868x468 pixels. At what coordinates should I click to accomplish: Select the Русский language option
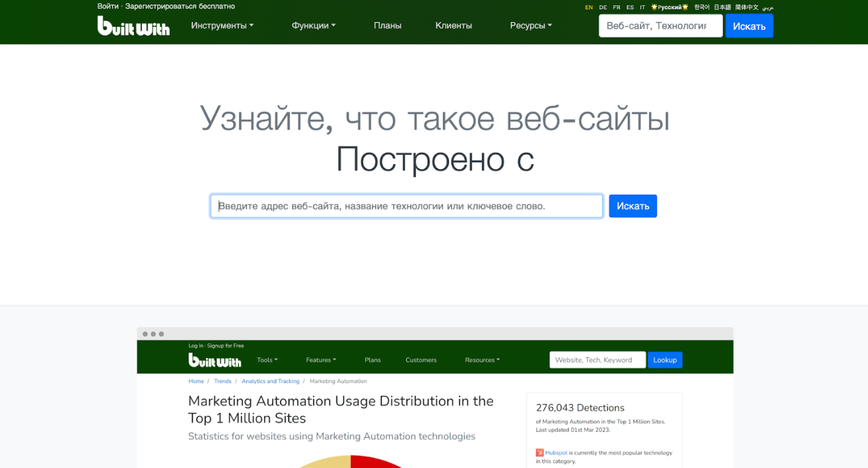click(x=670, y=7)
